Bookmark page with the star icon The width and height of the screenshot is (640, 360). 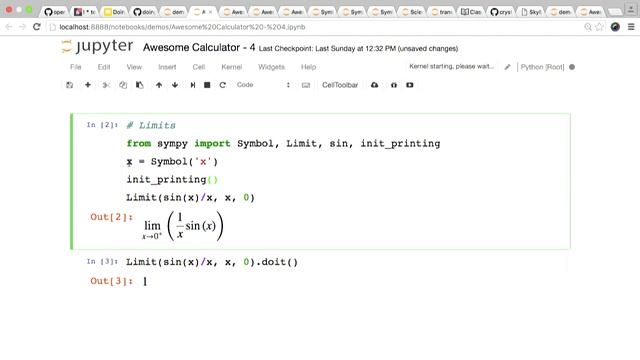point(600,27)
